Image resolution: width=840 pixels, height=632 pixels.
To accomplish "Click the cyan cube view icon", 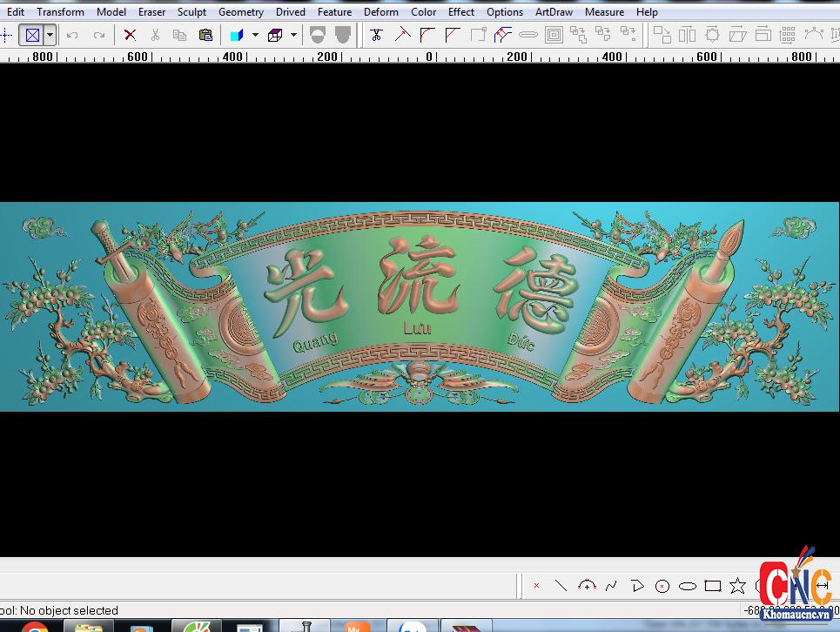I will pyautogui.click(x=237, y=36).
